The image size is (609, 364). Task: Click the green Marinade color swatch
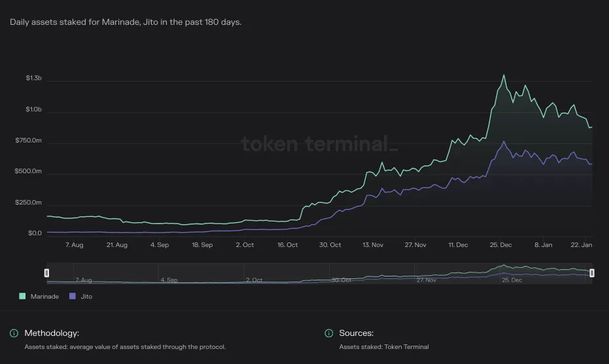click(x=22, y=296)
